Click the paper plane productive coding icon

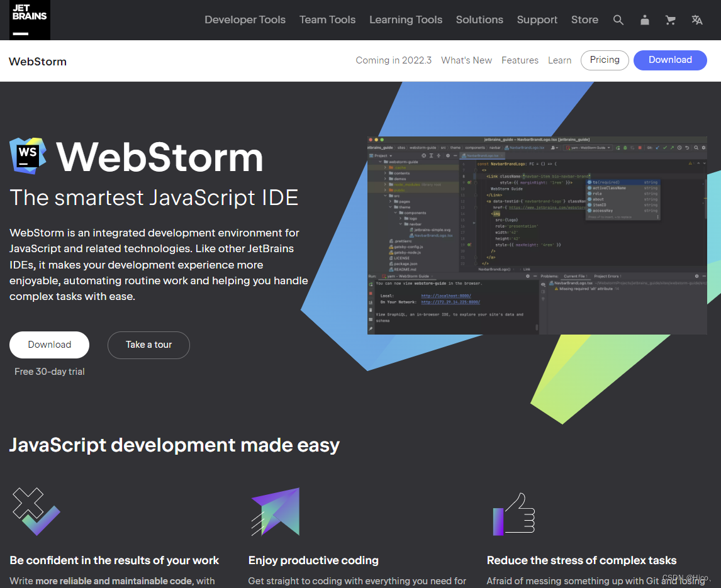[x=276, y=512]
